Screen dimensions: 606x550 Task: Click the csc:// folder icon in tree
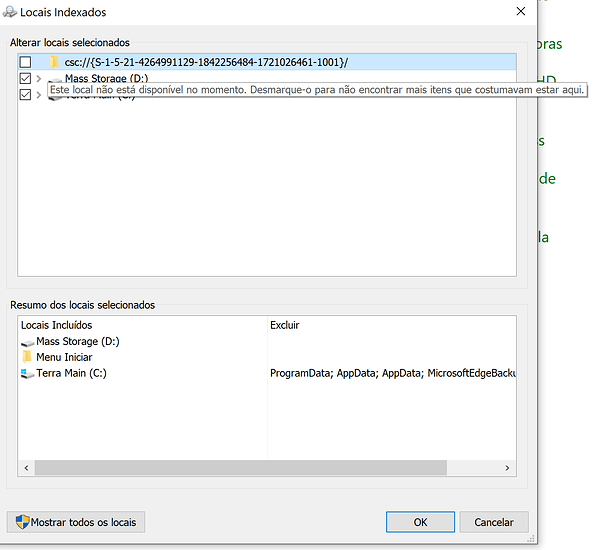pyautogui.click(x=54, y=62)
